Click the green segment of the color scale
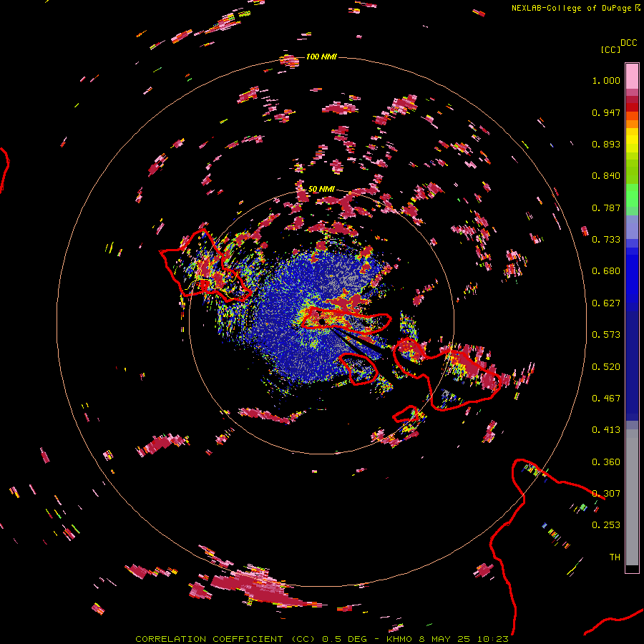The image size is (644, 644). [x=632, y=195]
